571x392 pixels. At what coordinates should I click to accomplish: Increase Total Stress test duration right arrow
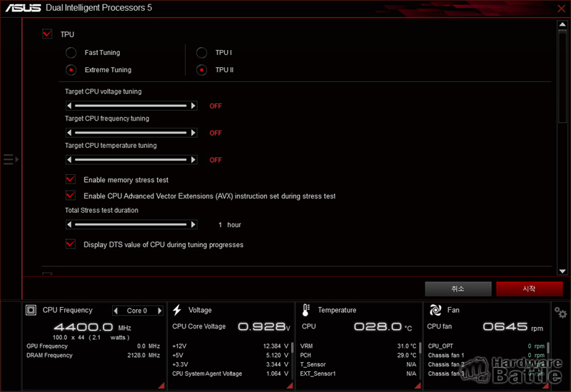pos(193,224)
